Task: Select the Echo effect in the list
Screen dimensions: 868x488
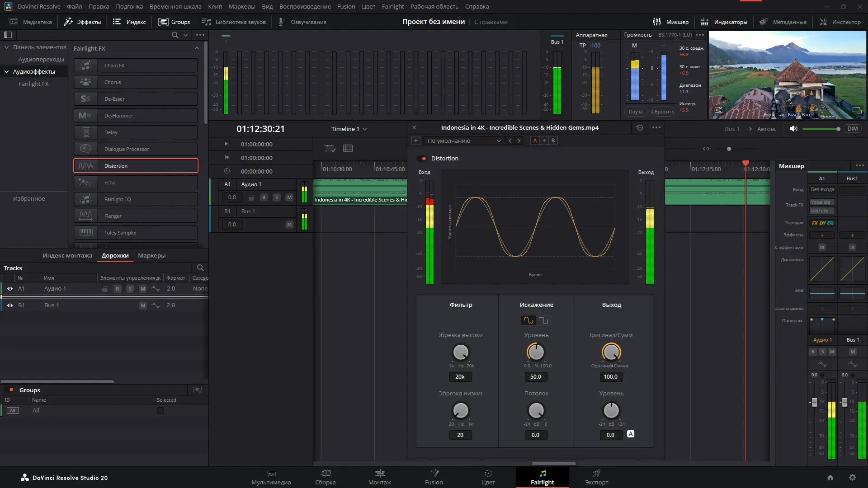Action: pyautogui.click(x=135, y=182)
